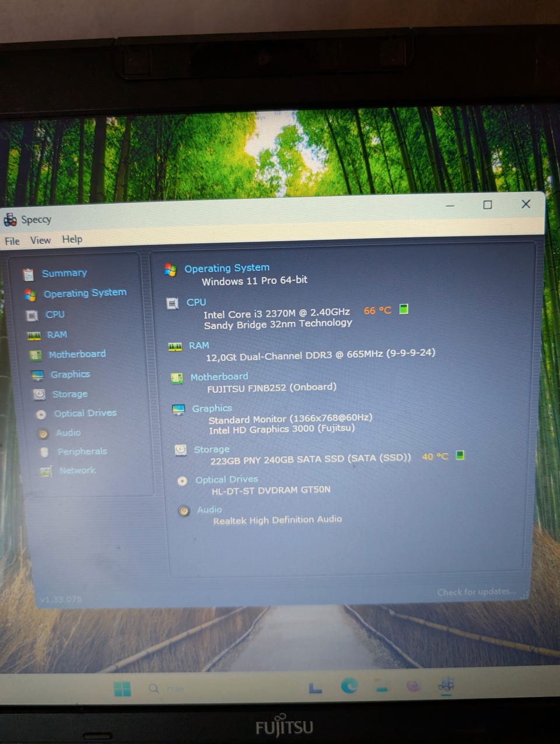
Task: Open the File menu
Action: (12, 241)
